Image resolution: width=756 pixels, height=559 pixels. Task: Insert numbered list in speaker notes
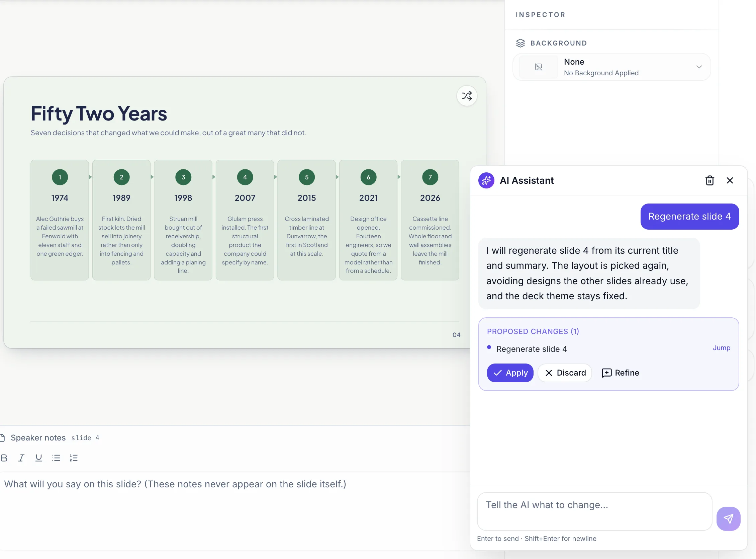(74, 458)
